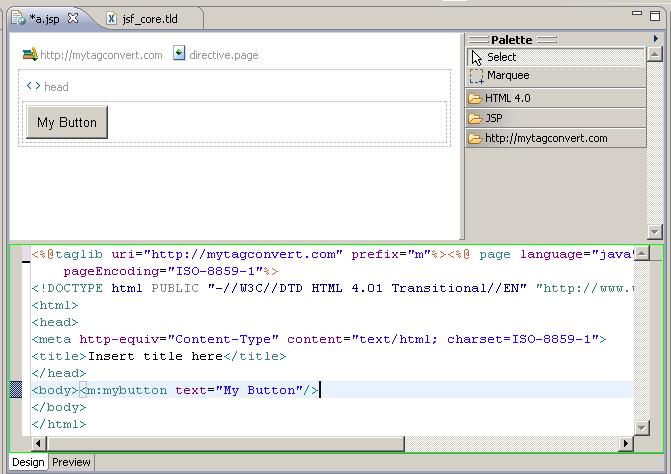Click the <meta http-equiv> source line
Viewport: 671px width, 474px height.
319,340
